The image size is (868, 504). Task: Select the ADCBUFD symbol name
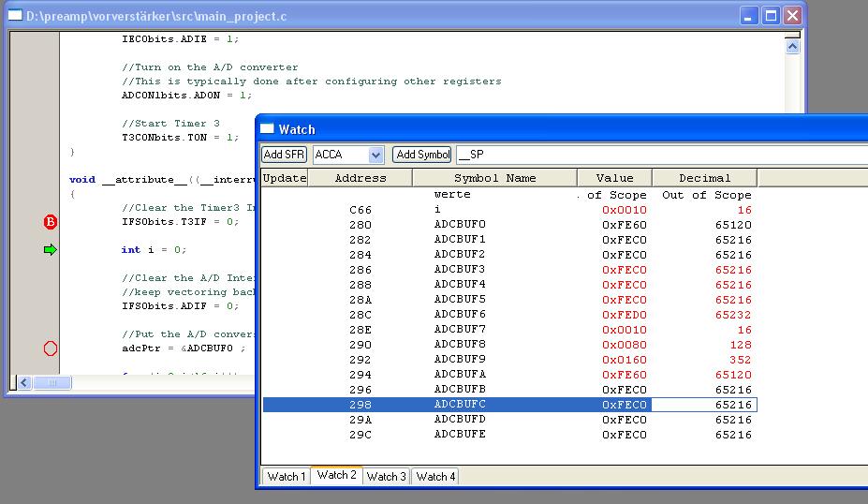click(x=460, y=420)
